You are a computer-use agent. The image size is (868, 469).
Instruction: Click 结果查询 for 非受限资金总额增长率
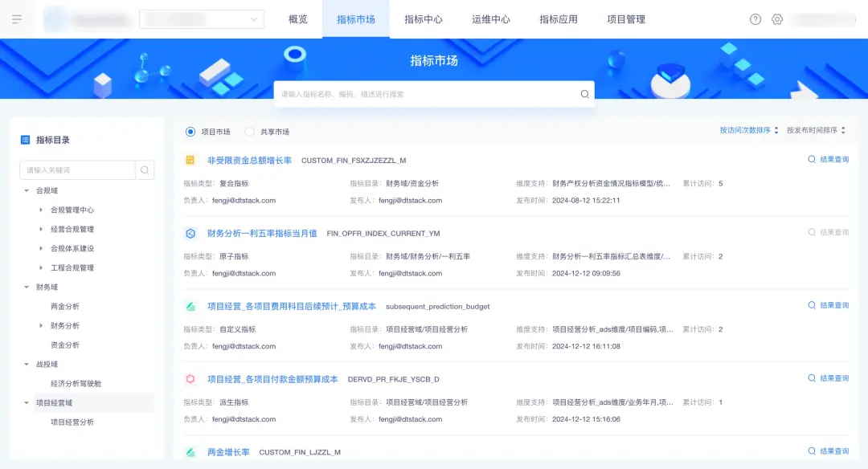pyautogui.click(x=828, y=159)
